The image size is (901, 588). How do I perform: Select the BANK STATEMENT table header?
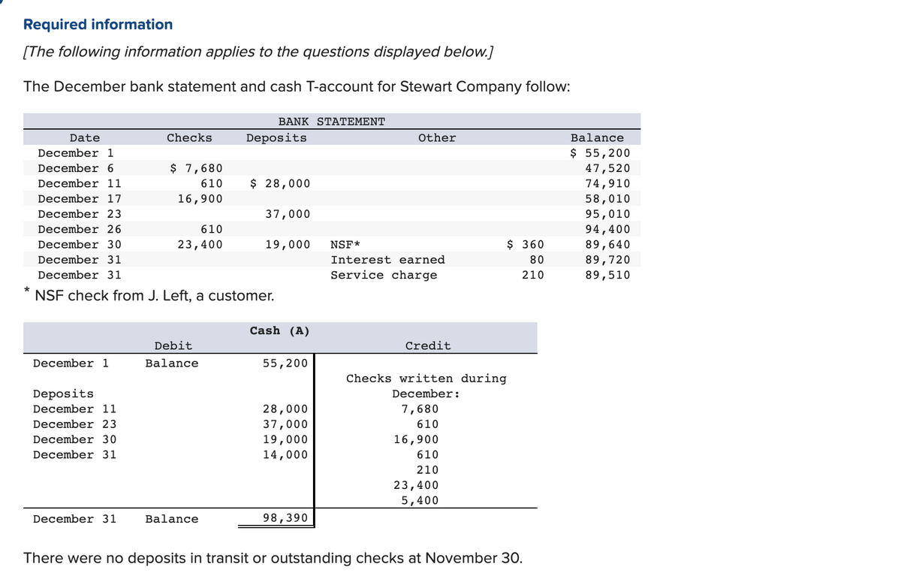[333, 121]
